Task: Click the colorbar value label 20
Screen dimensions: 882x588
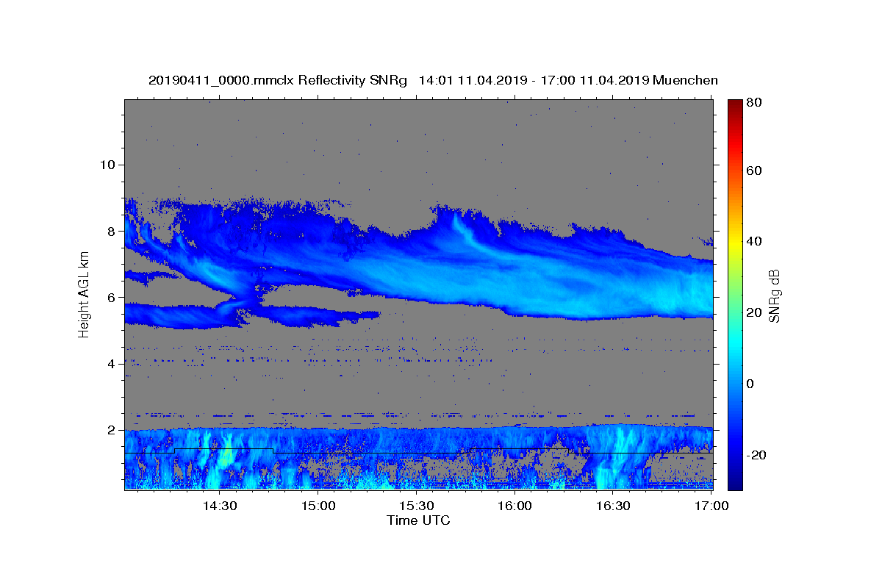Action: pos(754,312)
